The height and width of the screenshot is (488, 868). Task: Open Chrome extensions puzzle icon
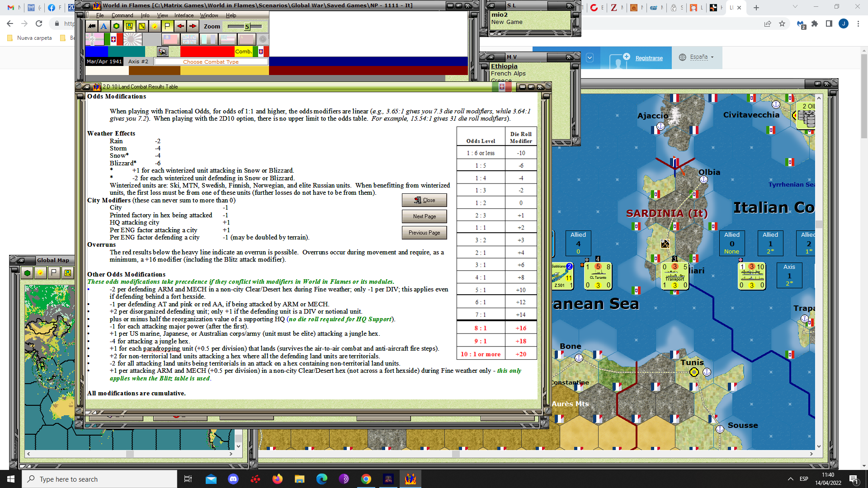click(815, 23)
